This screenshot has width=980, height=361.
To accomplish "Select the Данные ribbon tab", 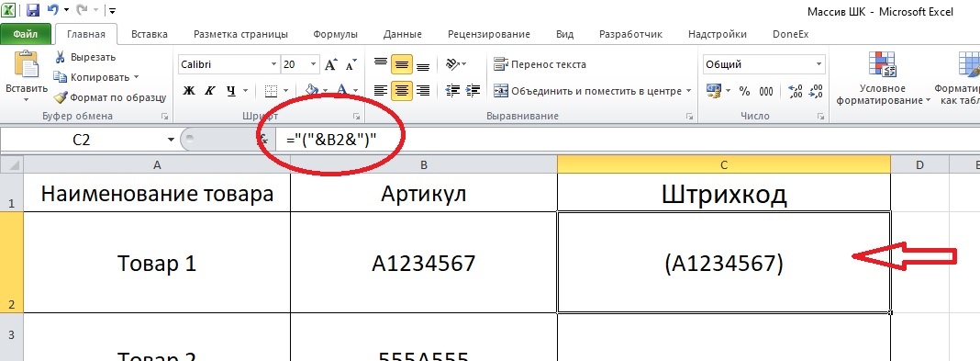I will [403, 34].
